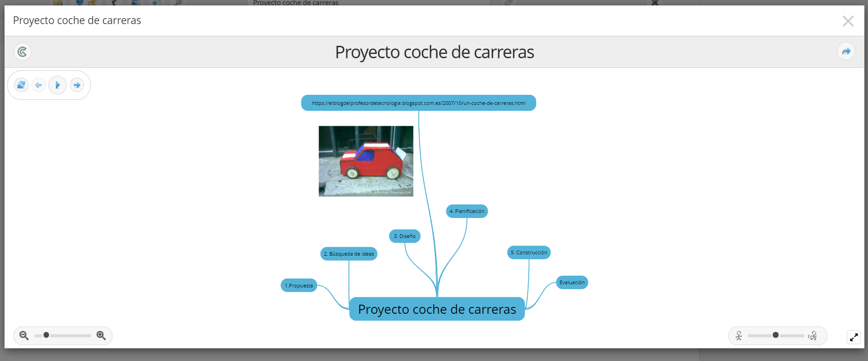The image size is (868, 361).
Task: Click the fast running person icon
Action: (x=812, y=336)
